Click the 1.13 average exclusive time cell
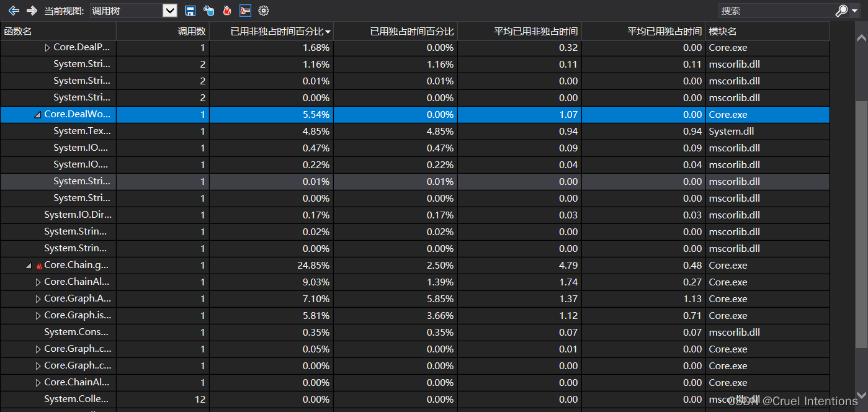Screen dimensions: 868x412 [x=692, y=299]
